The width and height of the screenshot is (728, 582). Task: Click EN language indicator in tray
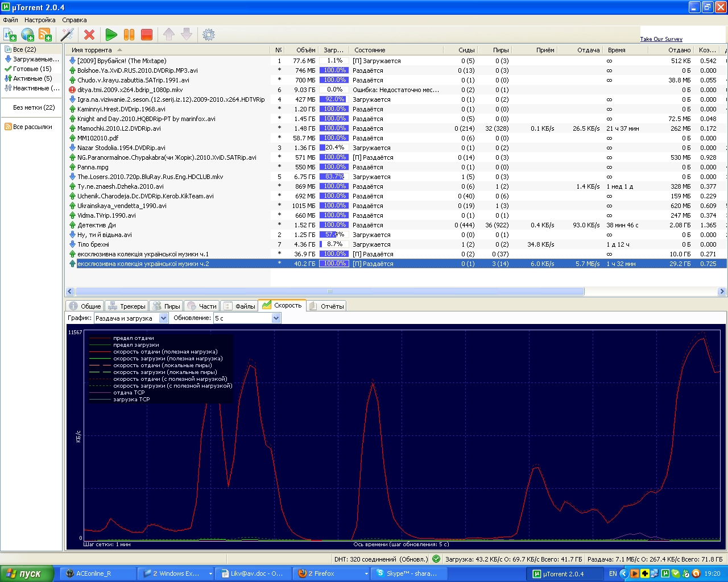point(613,573)
